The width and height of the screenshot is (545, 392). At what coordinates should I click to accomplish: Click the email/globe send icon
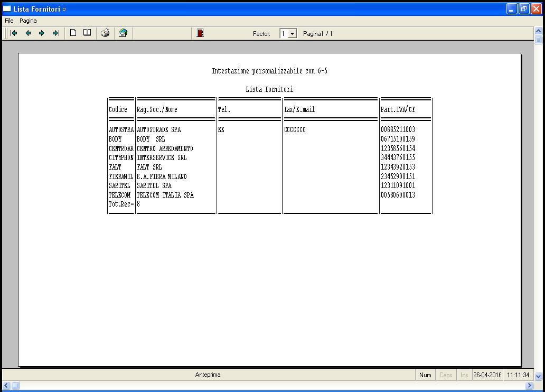tap(123, 33)
